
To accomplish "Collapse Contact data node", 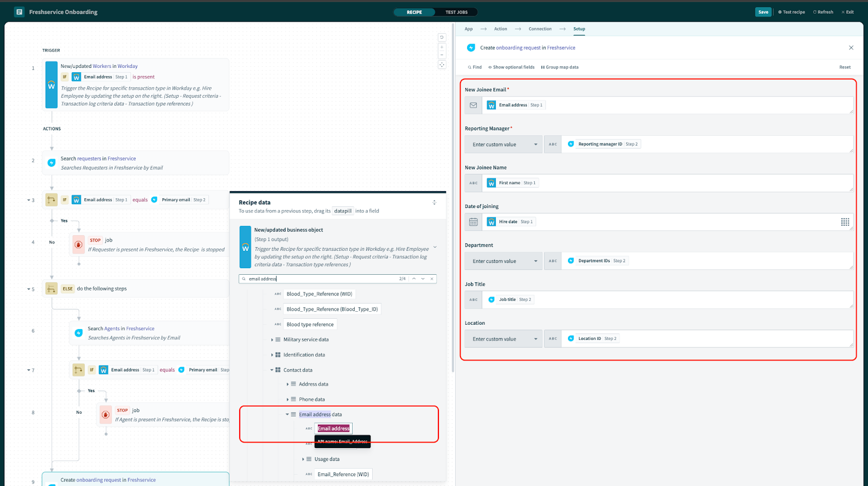I will 272,370.
